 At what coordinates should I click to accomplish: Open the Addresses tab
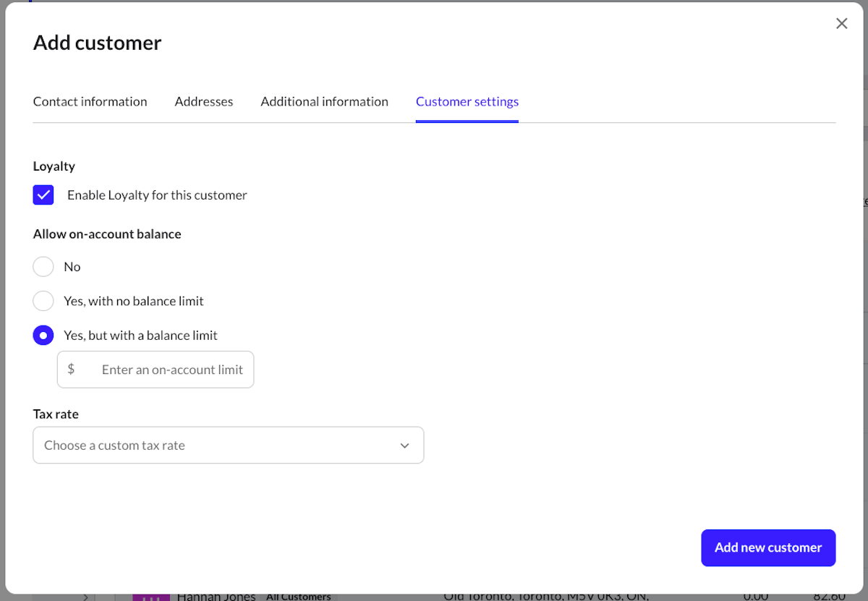(x=204, y=102)
